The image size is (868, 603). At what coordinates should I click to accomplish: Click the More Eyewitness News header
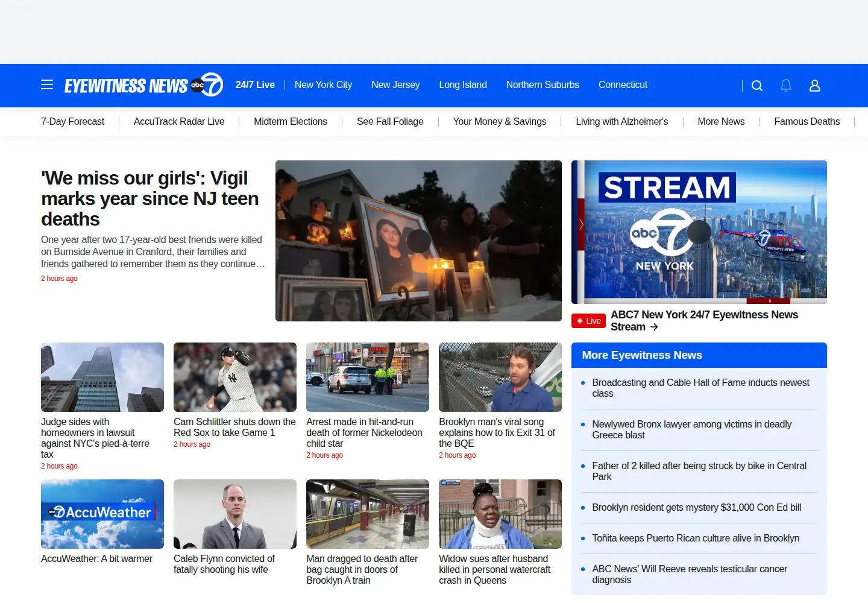point(699,355)
